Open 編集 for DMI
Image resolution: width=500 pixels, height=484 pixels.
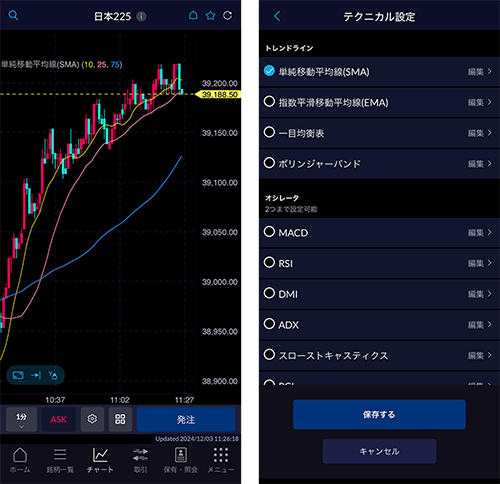480,294
